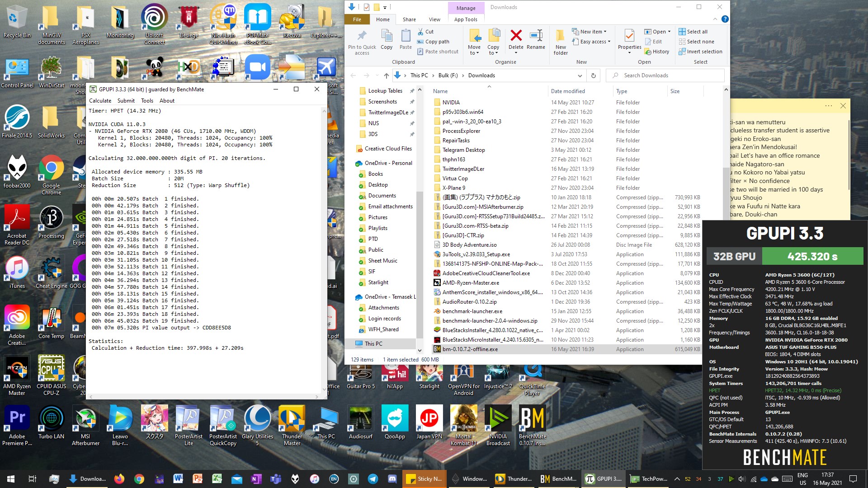The image size is (868, 488).
Task: Open the Easy access dropdown
Action: 591,42
